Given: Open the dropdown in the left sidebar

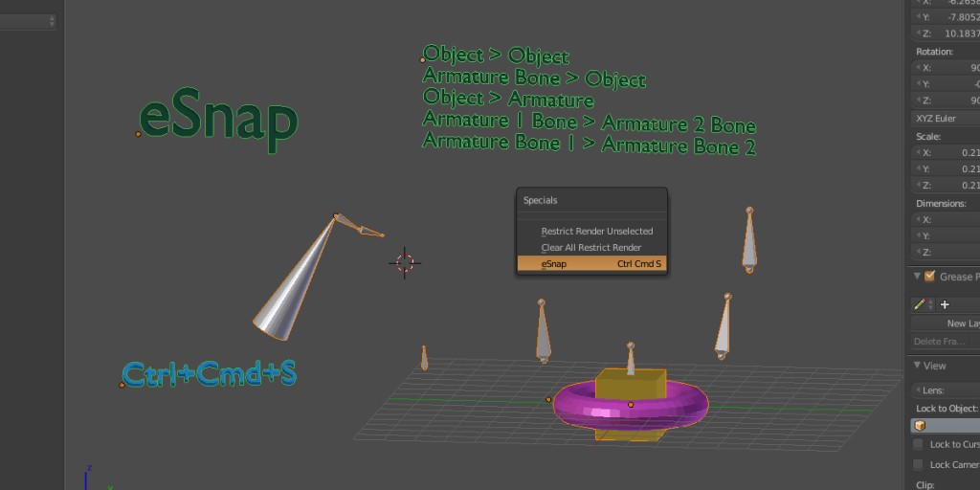Looking at the screenshot, I should tap(28, 21).
